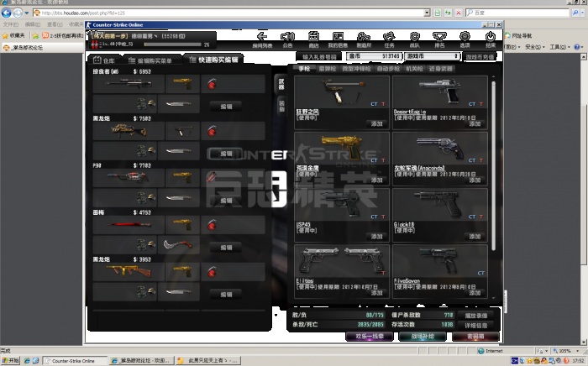Select the 微型冲锋枪 SMG category tab

click(356, 69)
